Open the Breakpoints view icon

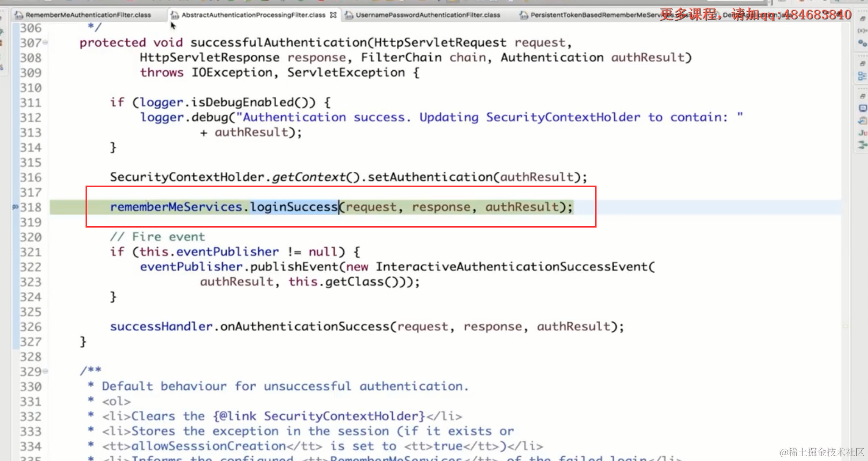(x=862, y=44)
